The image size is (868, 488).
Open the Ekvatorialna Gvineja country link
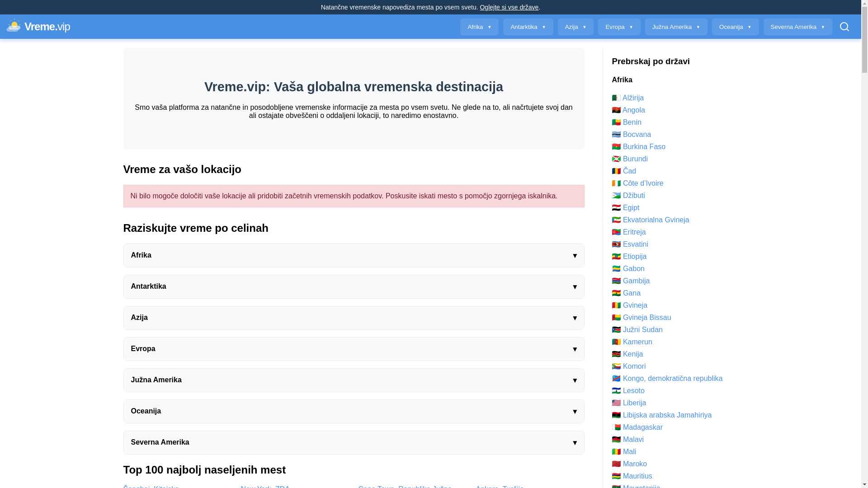tap(656, 220)
